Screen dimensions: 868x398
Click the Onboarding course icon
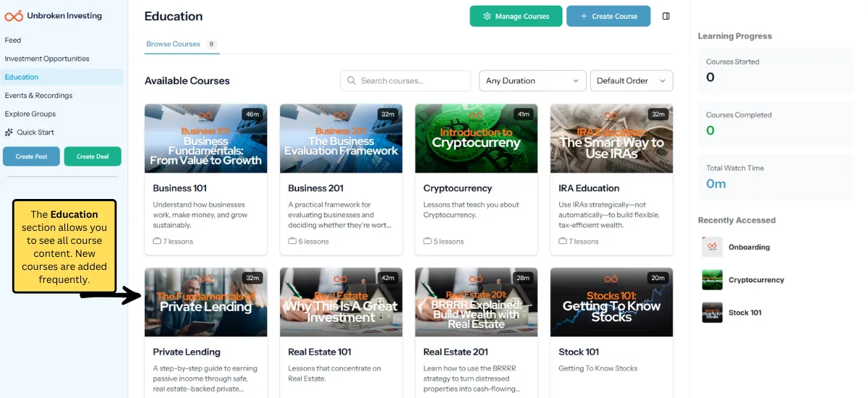click(x=712, y=247)
